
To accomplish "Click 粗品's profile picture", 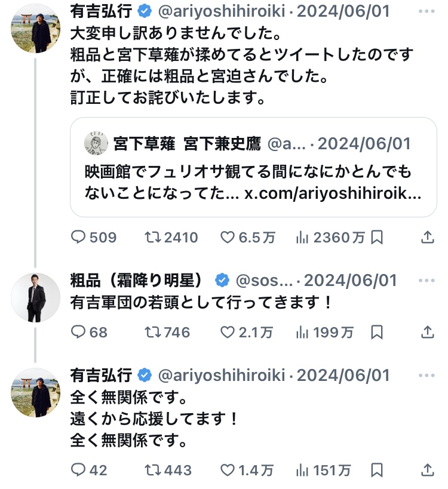I will click(x=36, y=297).
